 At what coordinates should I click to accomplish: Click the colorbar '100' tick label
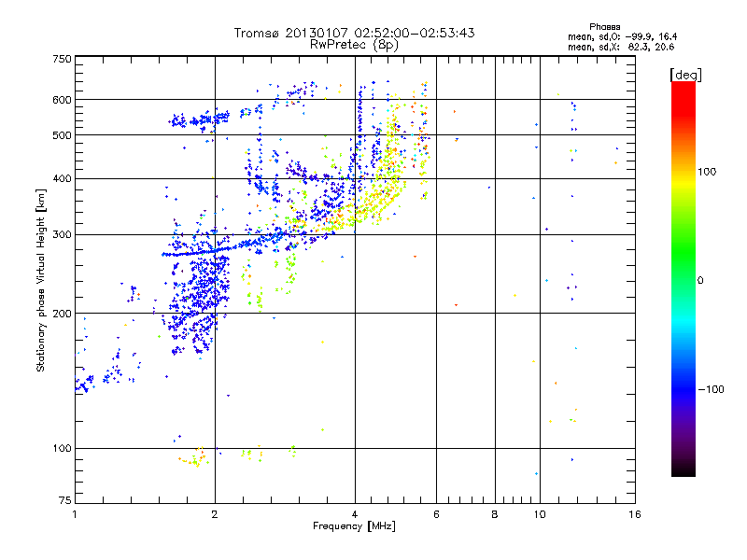(x=707, y=172)
